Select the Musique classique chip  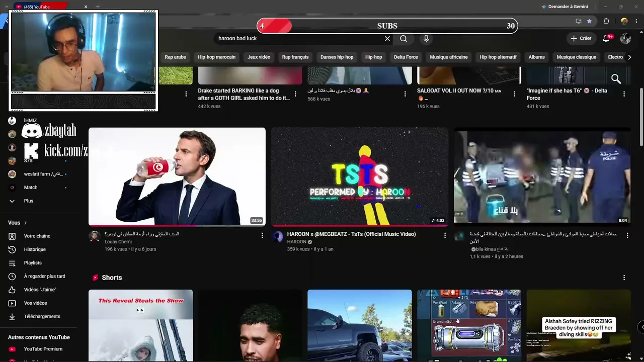coord(577,57)
